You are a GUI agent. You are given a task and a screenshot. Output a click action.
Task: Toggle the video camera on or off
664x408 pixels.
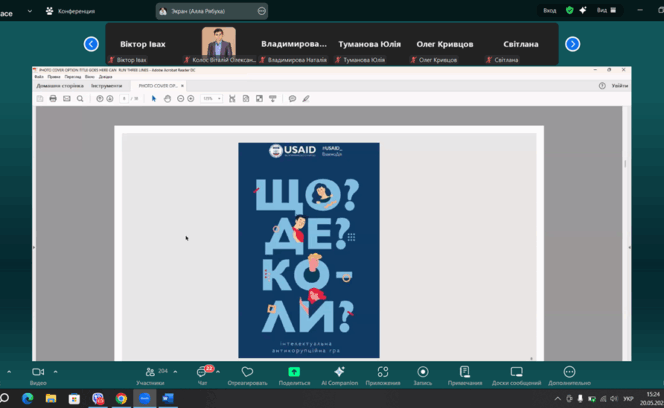pyautogui.click(x=38, y=373)
